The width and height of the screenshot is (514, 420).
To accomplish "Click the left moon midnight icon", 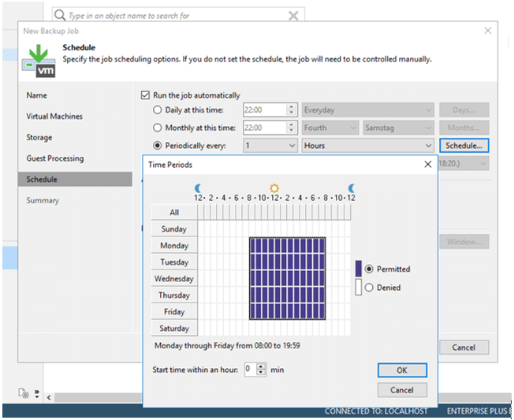I will (199, 188).
